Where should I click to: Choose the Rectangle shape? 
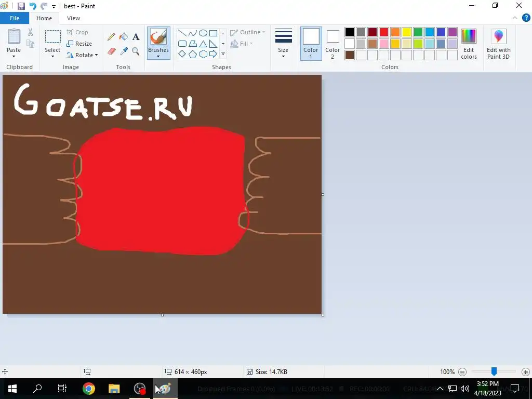pos(213,33)
